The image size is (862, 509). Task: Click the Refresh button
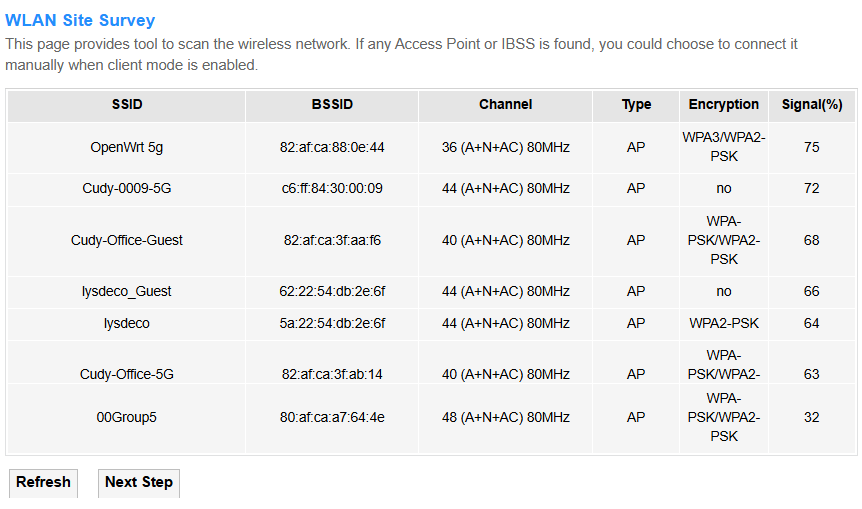[x=43, y=482]
